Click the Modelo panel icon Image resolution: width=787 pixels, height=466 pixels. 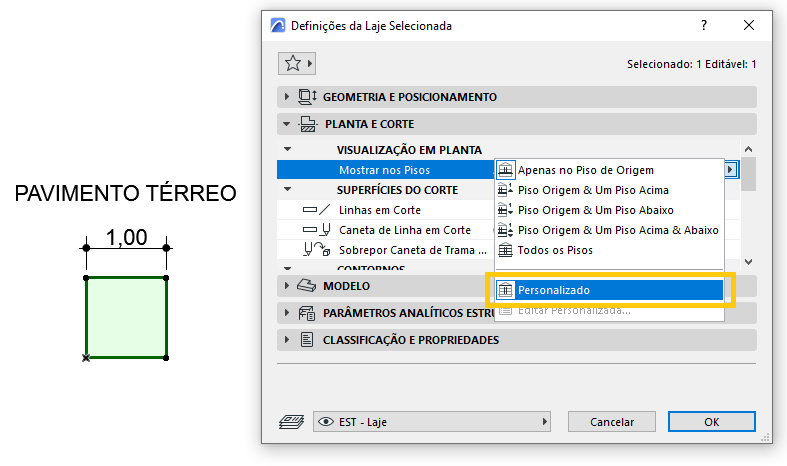[307, 285]
